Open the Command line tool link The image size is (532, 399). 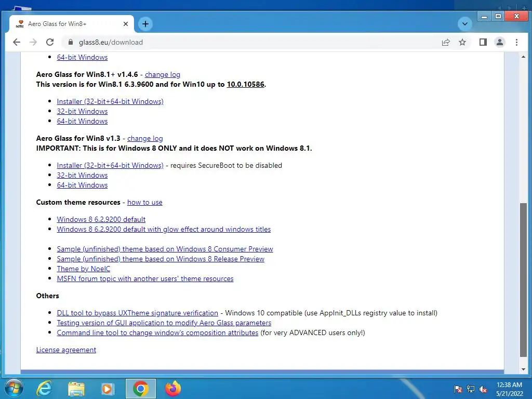coord(157,332)
